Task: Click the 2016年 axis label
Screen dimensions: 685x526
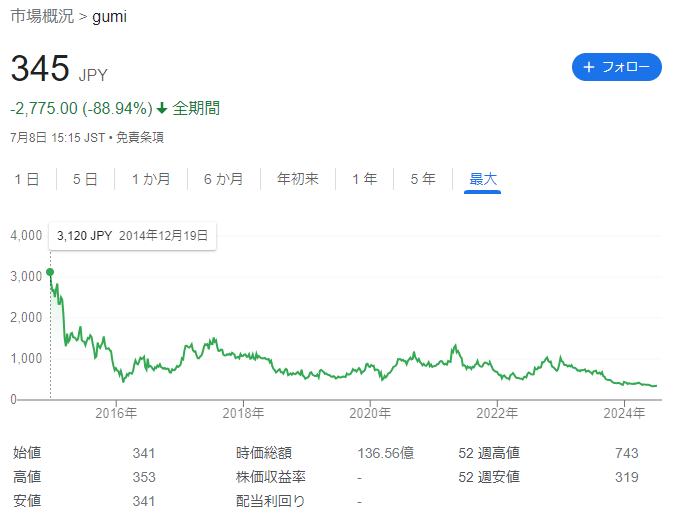Action: click(117, 412)
